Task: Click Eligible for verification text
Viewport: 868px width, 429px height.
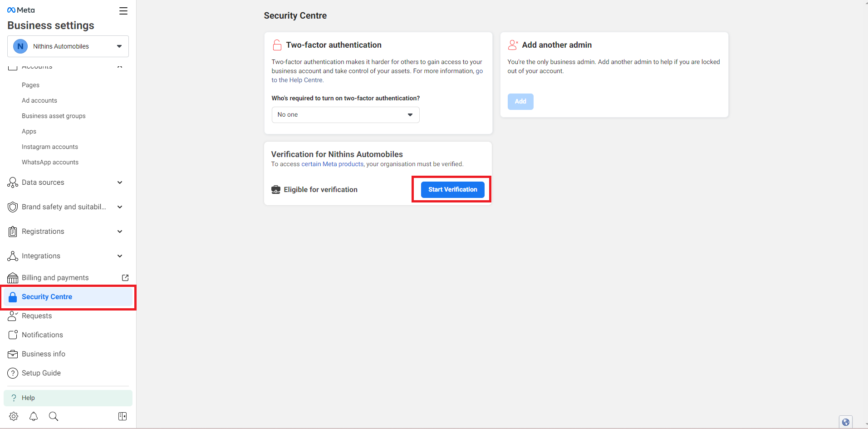Action: tap(321, 189)
